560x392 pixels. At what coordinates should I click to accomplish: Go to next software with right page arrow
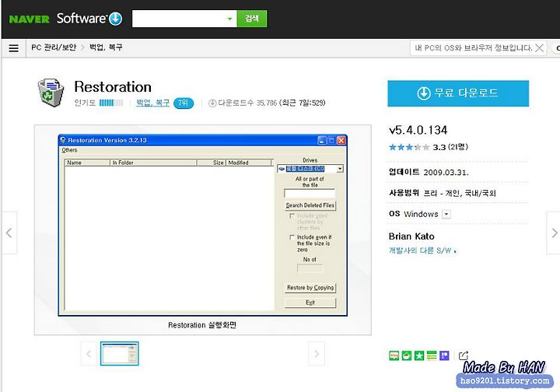pos(554,233)
